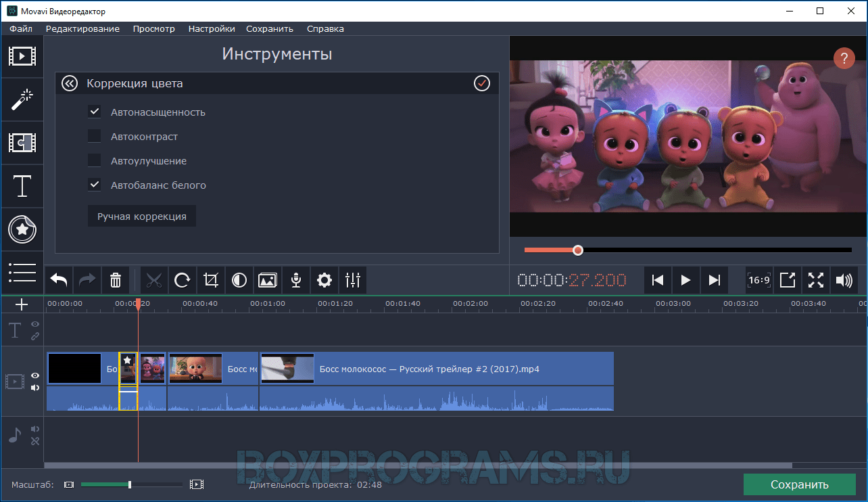Click the green Сохранить button
This screenshot has height=502, width=868.
pos(800,484)
